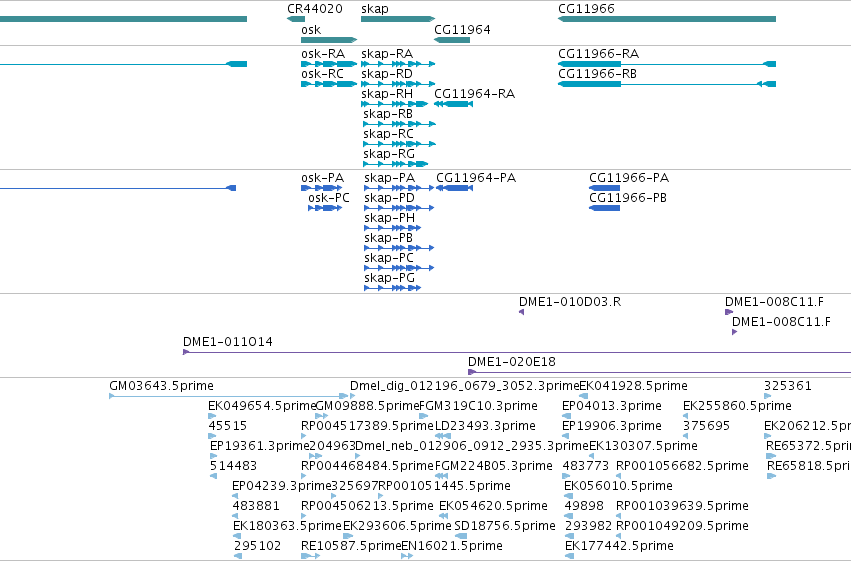Viewport: 851px width, 561px height.
Task: Select the DME1-011O14 clone label
Action: 228,342
